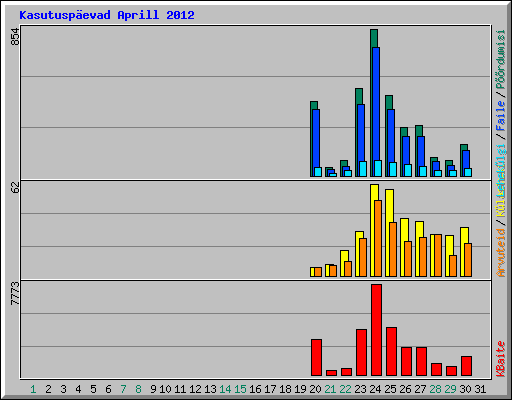Click the red KBaite bar for day 24
512x400 pixels.
point(376,330)
